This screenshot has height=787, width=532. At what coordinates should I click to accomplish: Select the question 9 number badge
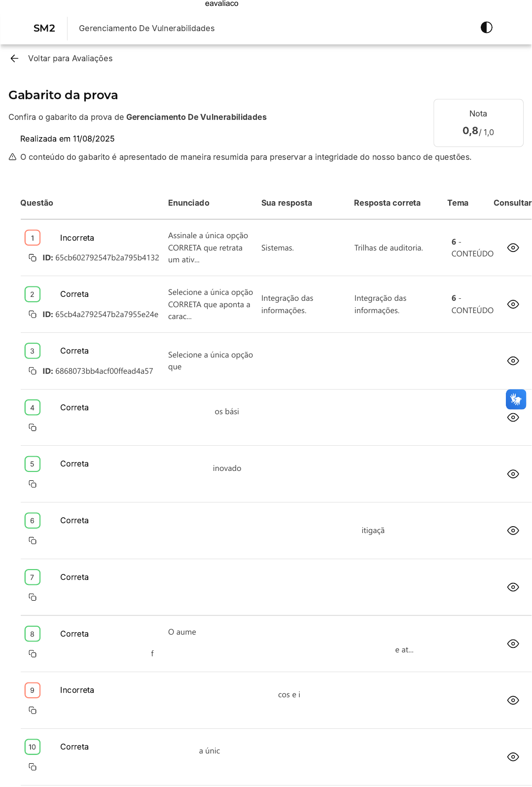[x=33, y=690]
